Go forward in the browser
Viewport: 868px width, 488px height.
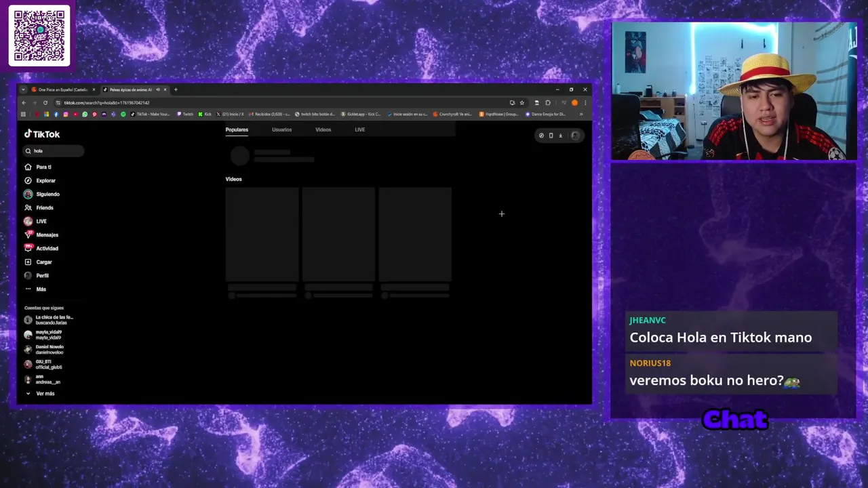pyautogui.click(x=35, y=103)
